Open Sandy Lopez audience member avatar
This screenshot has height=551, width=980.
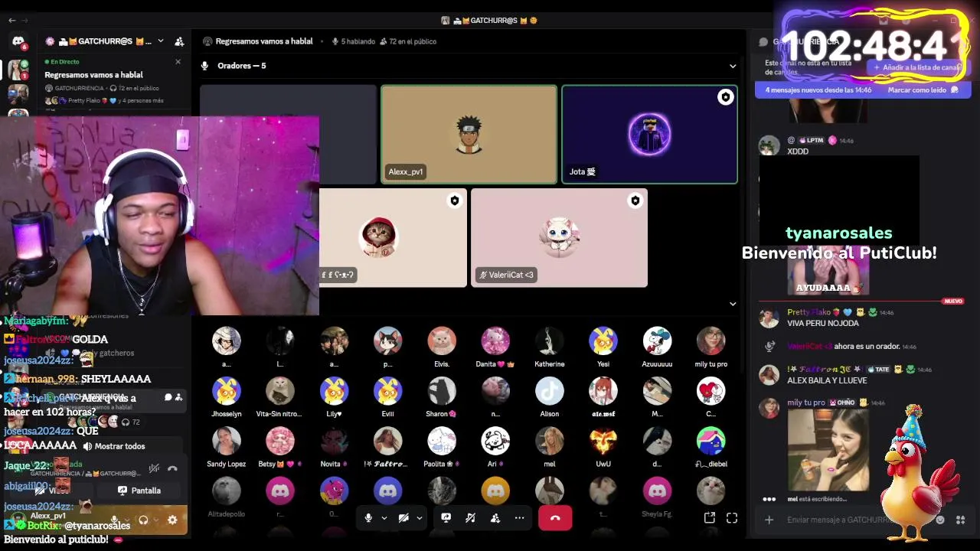[x=227, y=441]
